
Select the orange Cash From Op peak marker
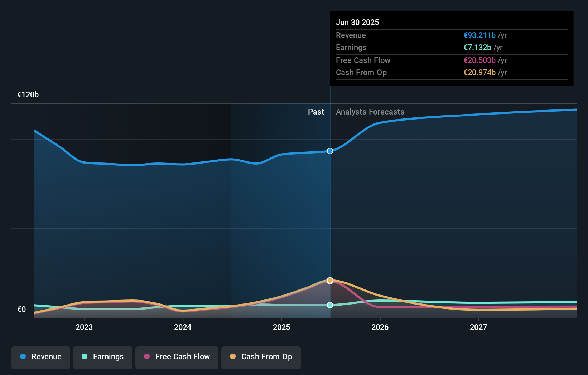tap(329, 280)
